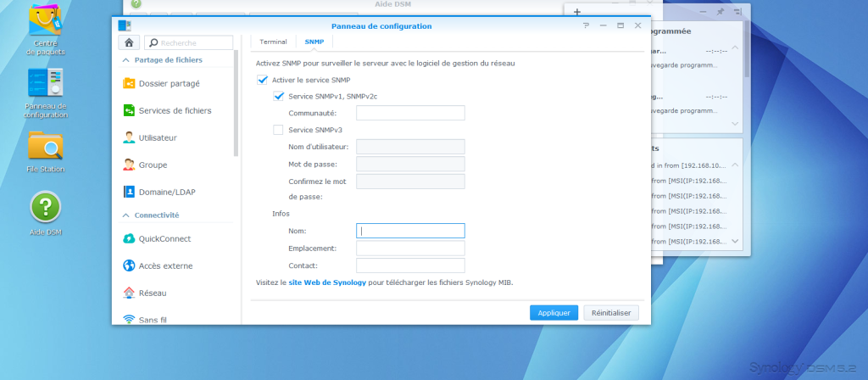Viewport: 868px width, 380px height.
Task: Click the Aide DSM window title text
Action: (x=393, y=4)
